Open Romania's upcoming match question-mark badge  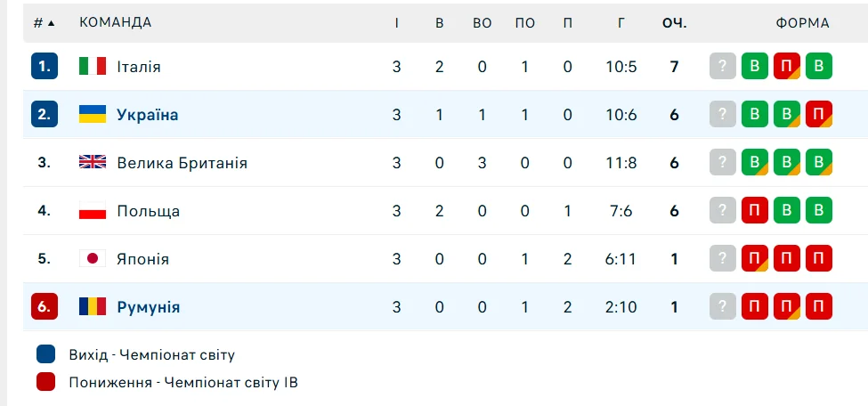point(723,307)
